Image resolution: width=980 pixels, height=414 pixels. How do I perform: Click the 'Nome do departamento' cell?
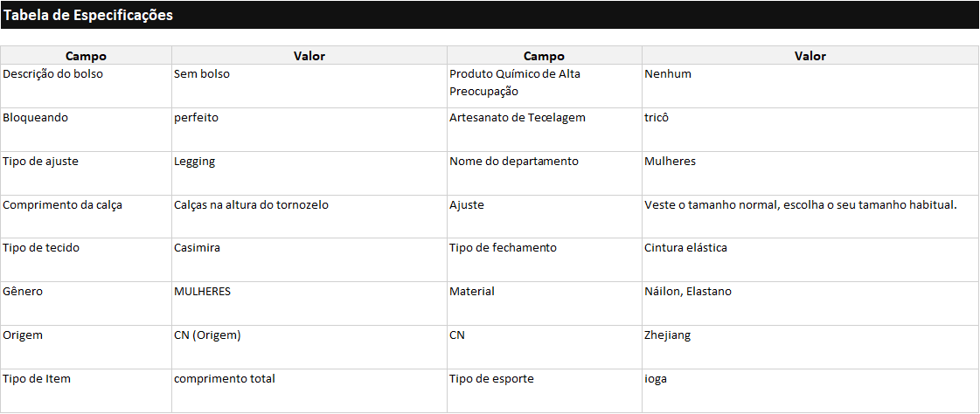[513, 162]
